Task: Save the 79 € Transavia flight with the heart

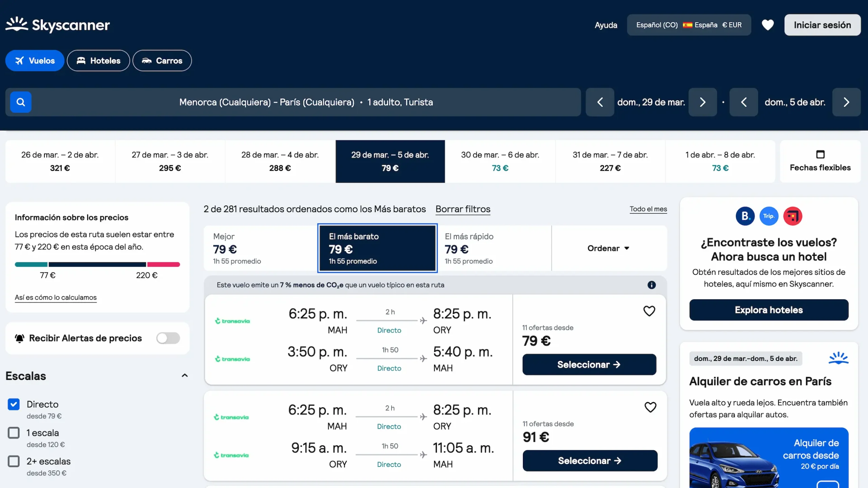Action: (650, 311)
